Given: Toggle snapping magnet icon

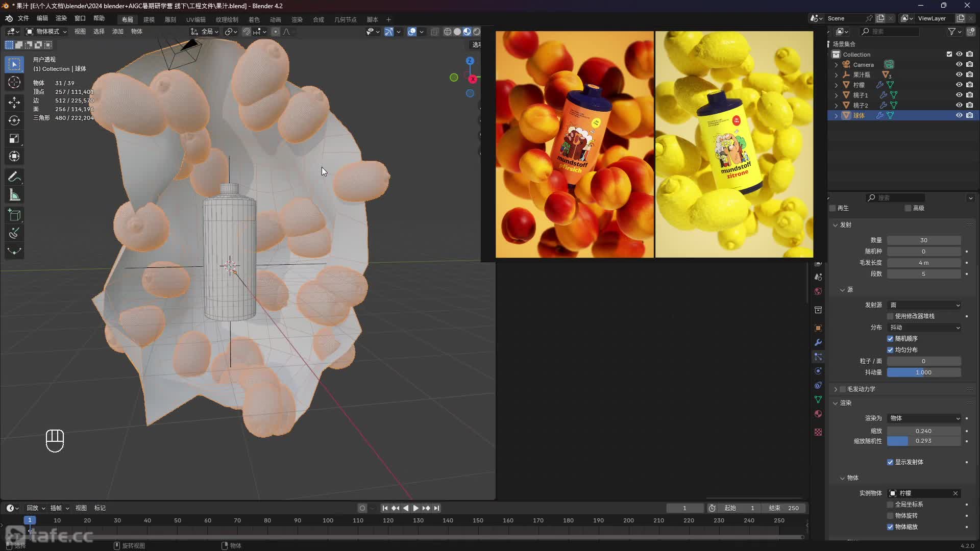Looking at the screenshot, I should [x=246, y=32].
